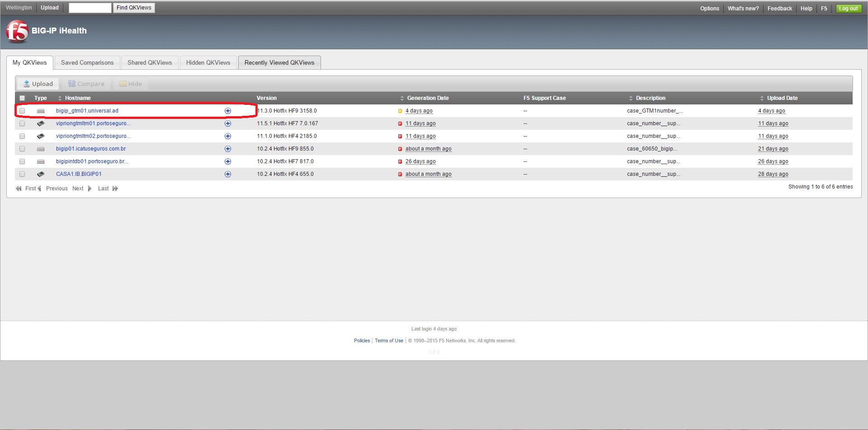This screenshot has height=430, width=868.
Task: Click the yellow status indicator for bigip_gtm01
Action: click(x=400, y=111)
